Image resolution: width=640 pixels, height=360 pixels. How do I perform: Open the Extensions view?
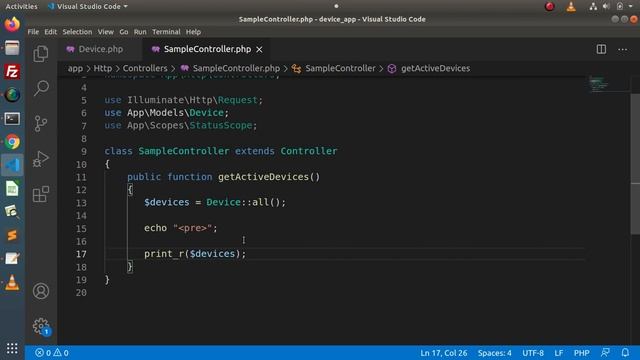point(41,194)
